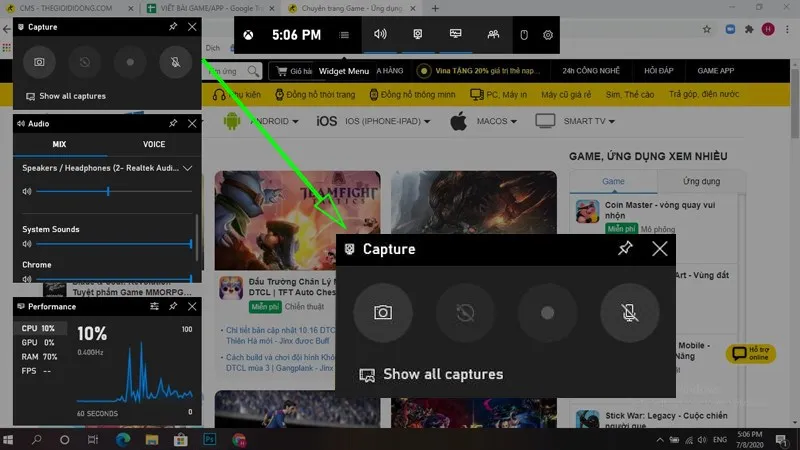Open Coin Master - vòng quay vui nhộn
Viewport: 800px width, 450px height.
coord(660,210)
